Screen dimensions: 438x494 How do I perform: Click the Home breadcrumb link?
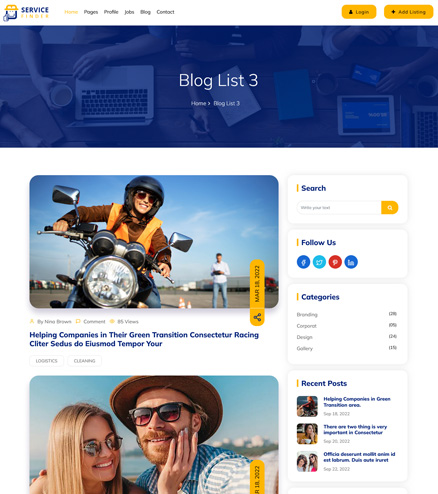pos(198,103)
